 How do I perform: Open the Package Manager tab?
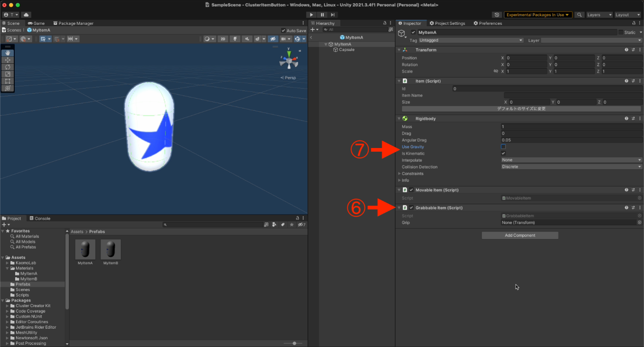[x=73, y=23]
